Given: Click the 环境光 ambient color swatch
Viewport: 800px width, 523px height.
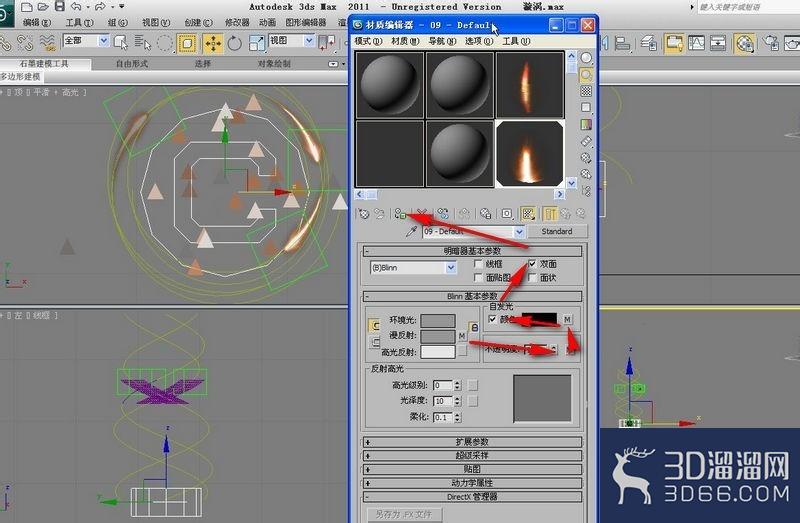Looking at the screenshot, I should pos(437,320).
